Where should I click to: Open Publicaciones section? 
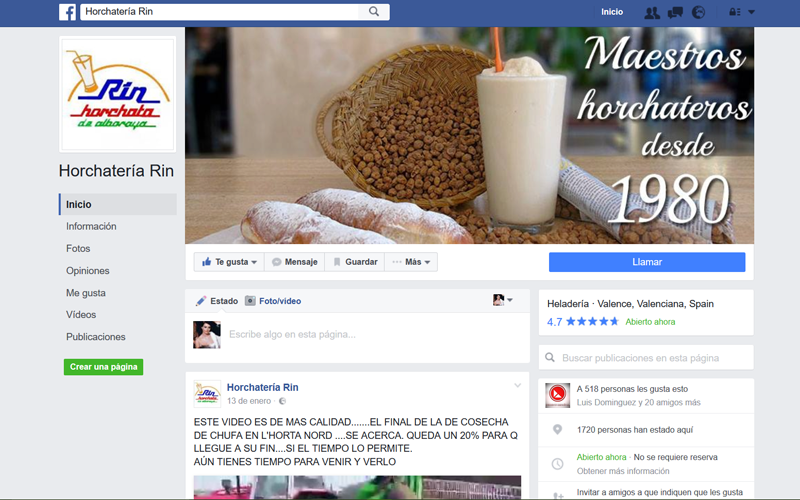pyautogui.click(x=96, y=337)
